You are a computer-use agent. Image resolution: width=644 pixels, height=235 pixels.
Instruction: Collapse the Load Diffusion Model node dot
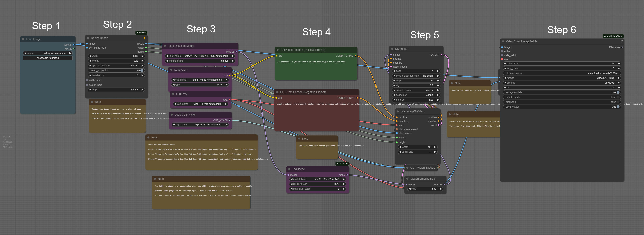165,46
